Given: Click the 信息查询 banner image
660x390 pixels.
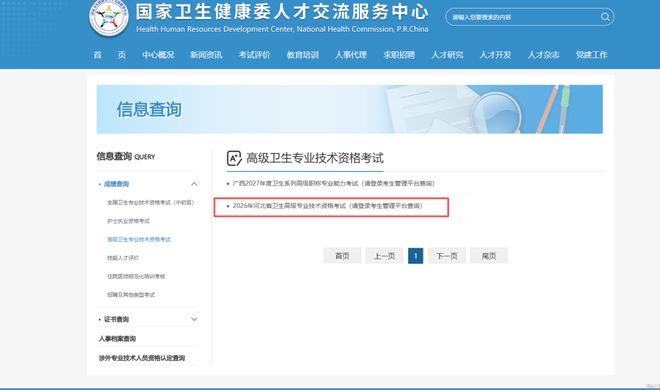Looking at the screenshot, I should pyautogui.click(x=349, y=109).
